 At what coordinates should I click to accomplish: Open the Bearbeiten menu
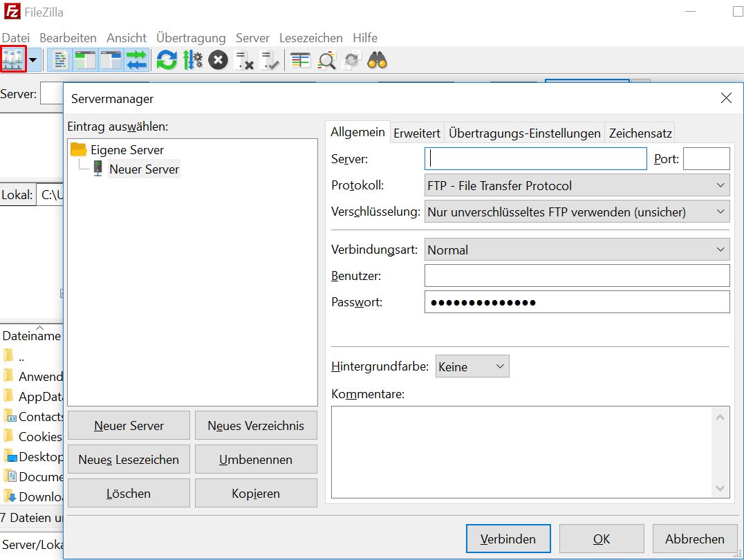(x=68, y=38)
